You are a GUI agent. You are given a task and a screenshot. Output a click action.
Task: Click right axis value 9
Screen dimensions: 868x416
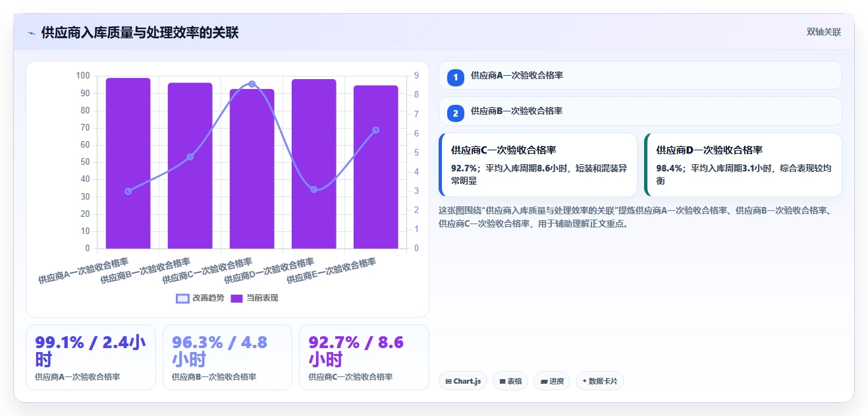click(416, 76)
